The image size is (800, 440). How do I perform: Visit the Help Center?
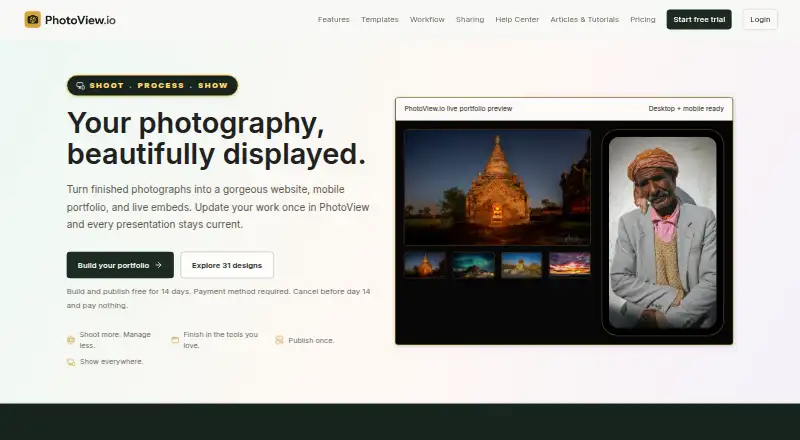coord(517,19)
